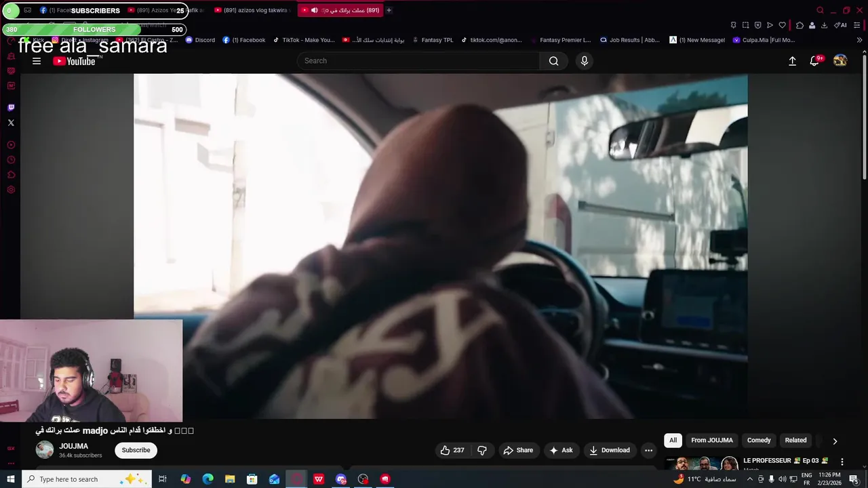This screenshot has height=488, width=868.
Task: Select the All filter chip
Action: click(673, 441)
